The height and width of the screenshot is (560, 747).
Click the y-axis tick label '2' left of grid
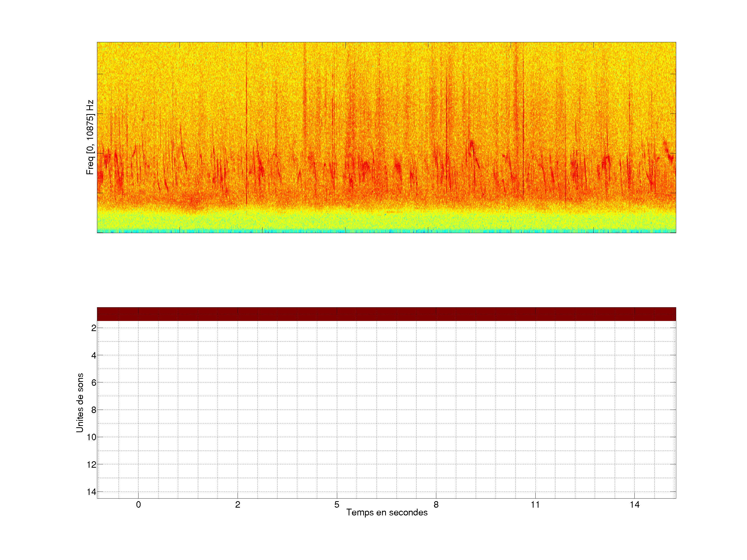(x=94, y=328)
